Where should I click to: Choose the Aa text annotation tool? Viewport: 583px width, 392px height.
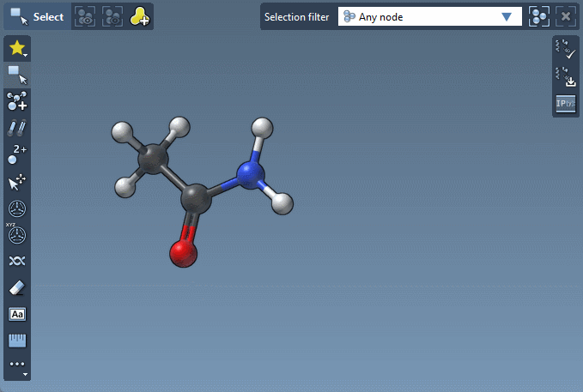click(17, 314)
